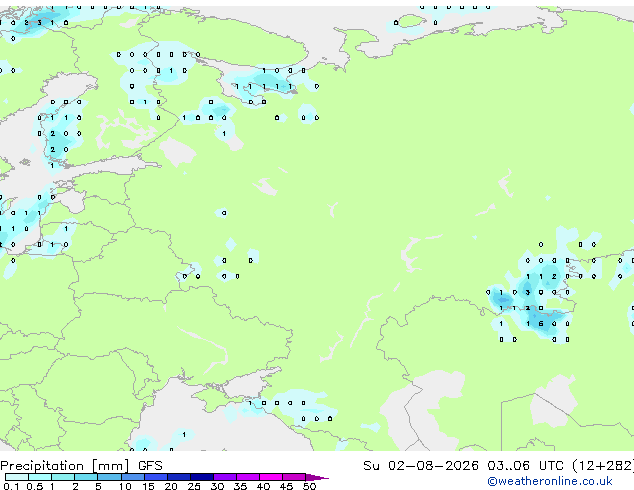Click the '6' precipitation value on the map

click(x=541, y=324)
